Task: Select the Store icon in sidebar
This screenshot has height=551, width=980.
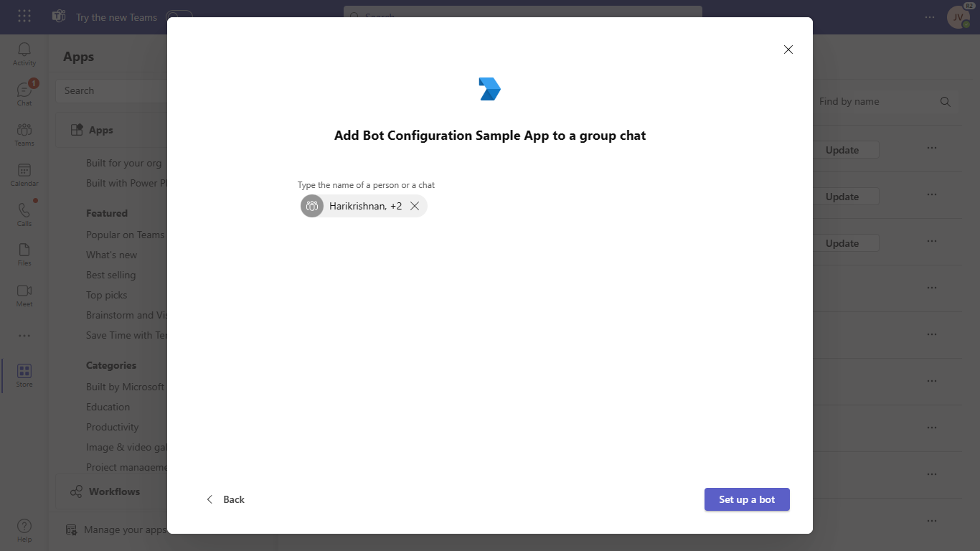Action: tap(24, 375)
